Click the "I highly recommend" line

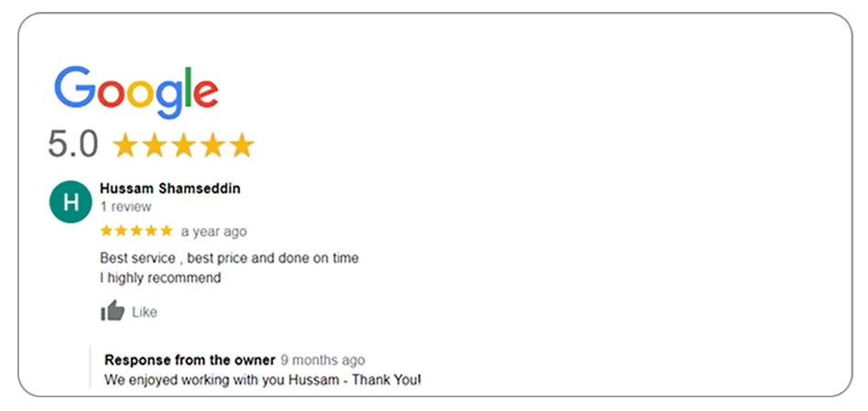(160, 277)
